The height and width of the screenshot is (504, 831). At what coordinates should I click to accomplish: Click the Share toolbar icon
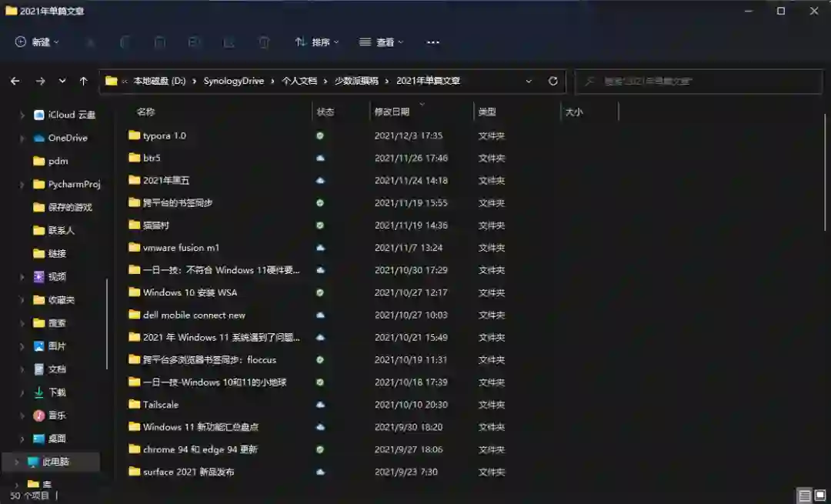tap(229, 42)
